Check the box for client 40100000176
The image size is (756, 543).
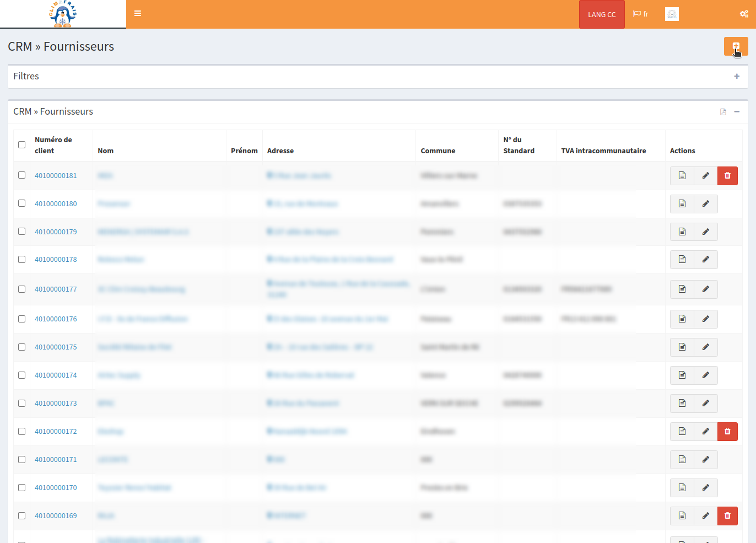click(x=21, y=319)
